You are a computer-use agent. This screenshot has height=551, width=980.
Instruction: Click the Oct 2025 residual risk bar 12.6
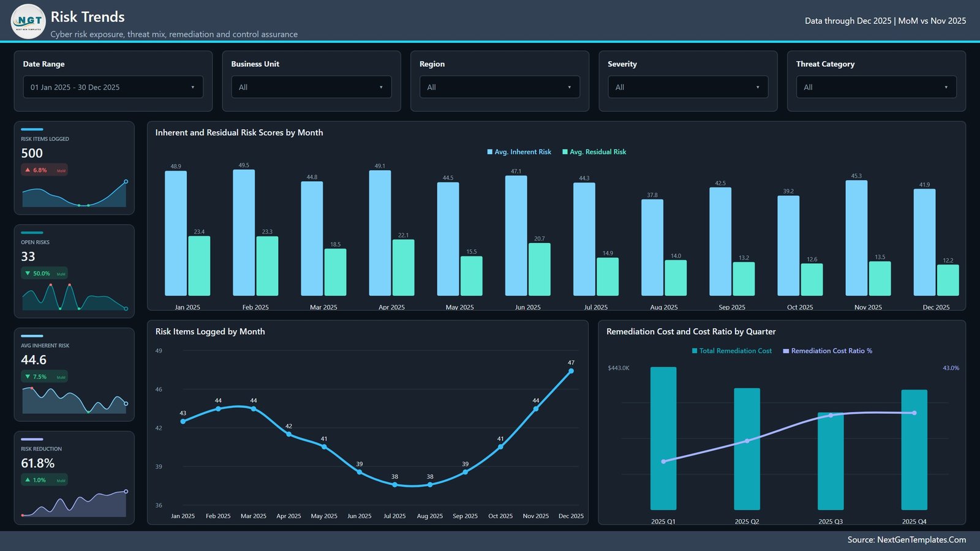[812, 280]
